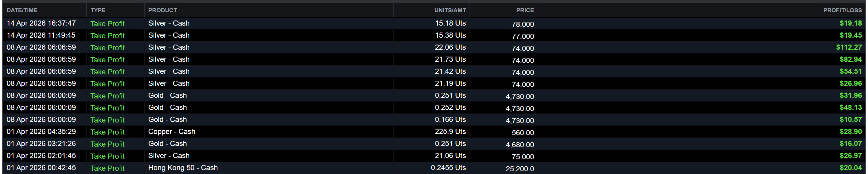Screen dimensions: 868x174
Task: Select the 21.19 Uts Silver row
Action: click(450, 83)
